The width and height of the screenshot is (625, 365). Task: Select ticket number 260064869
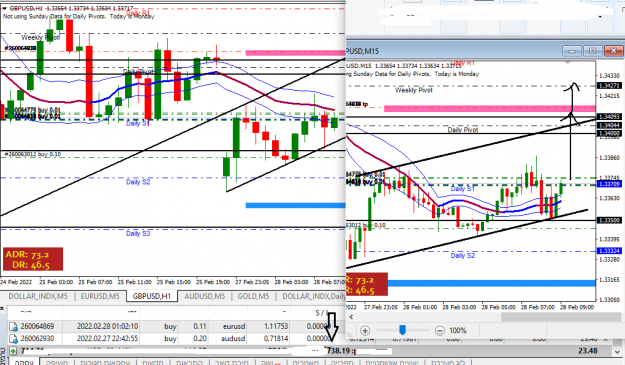pyautogui.click(x=37, y=326)
